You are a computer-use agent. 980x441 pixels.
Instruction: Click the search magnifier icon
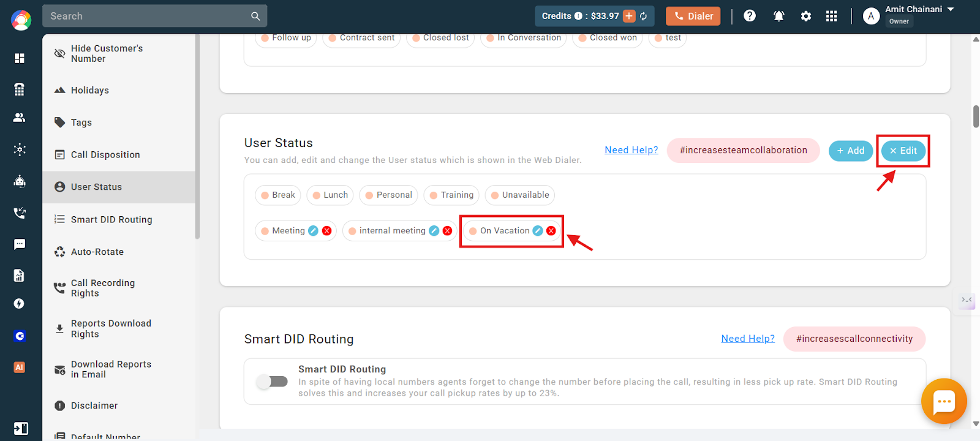[x=255, y=17]
